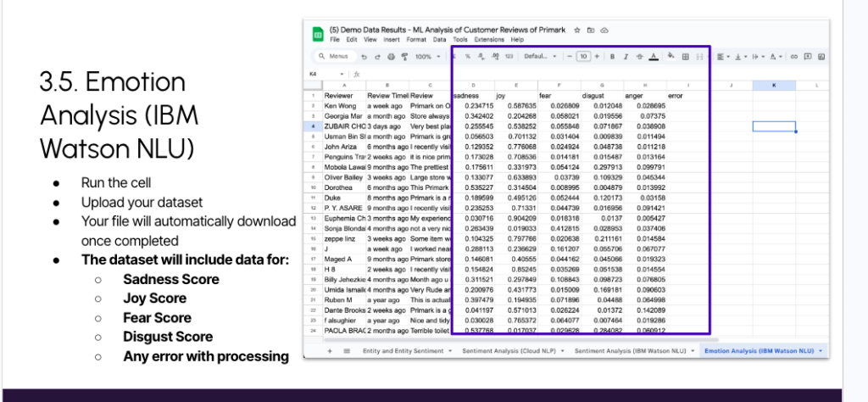Click the Decrease decimal places icon
The width and height of the screenshot is (868, 402).
[481, 57]
